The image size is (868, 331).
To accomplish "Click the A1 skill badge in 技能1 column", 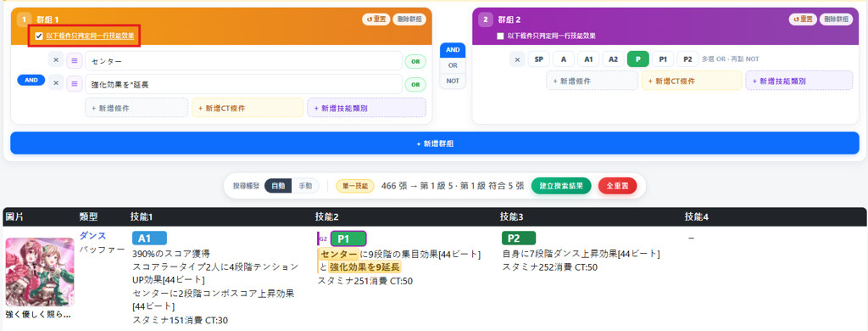I will (149, 238).
